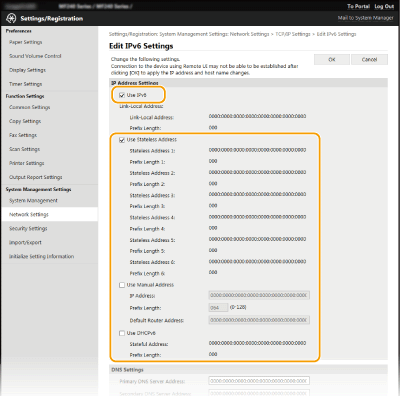
Task: Select Sound Volume Control in sidebar
Action: click(x=35, y=56)
